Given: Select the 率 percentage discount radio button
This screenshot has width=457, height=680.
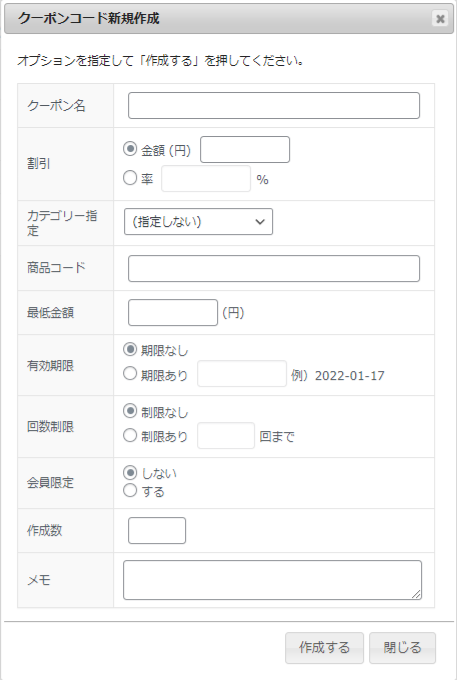Looking at the screenshot, I should pyautogui.click(x=130, y=178).
